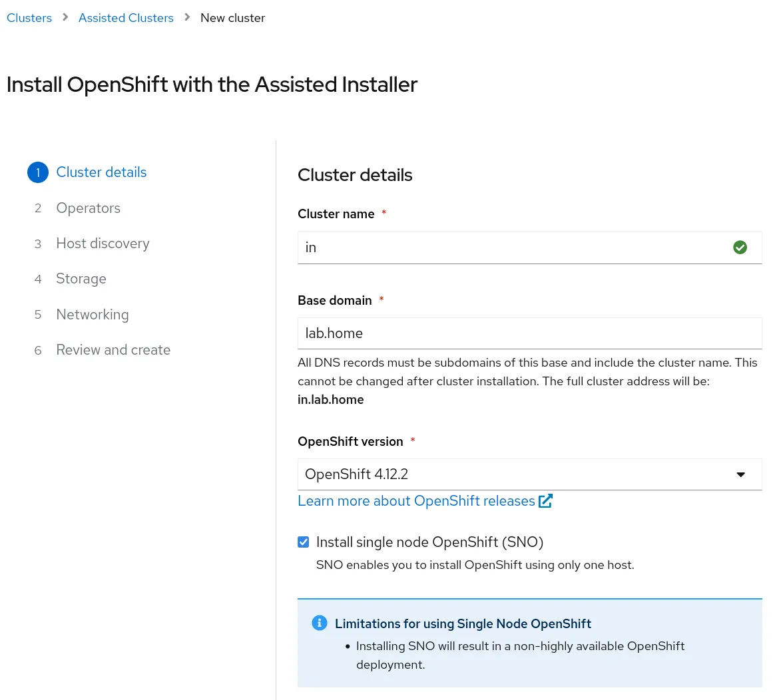The height and width of the screenshot is (700, 775).
Task: Click breadcrumb chevron after Clusters
Action: pos(65,17)
